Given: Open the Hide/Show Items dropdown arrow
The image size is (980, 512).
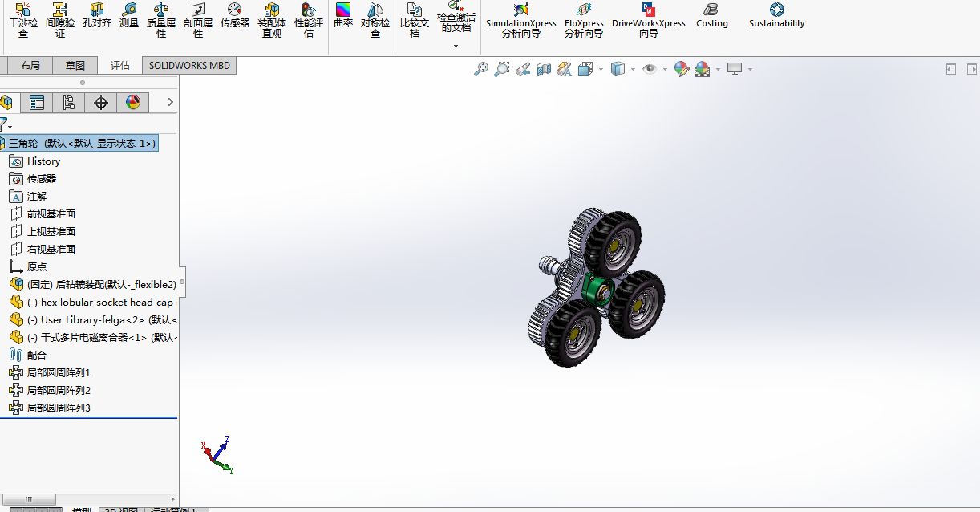Looking at the screenshot, I should [x=666, y=70].
